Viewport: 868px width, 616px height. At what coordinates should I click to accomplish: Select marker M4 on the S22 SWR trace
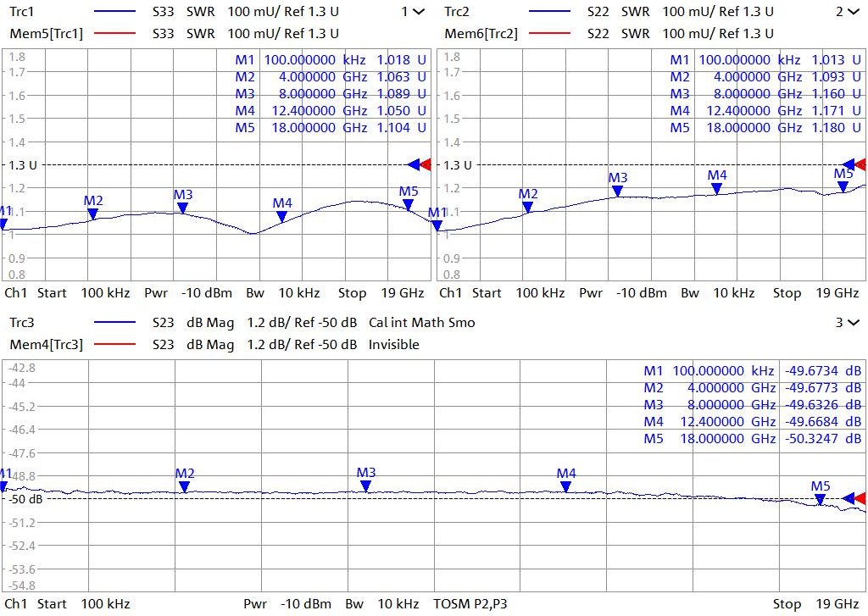click(717, 188)
